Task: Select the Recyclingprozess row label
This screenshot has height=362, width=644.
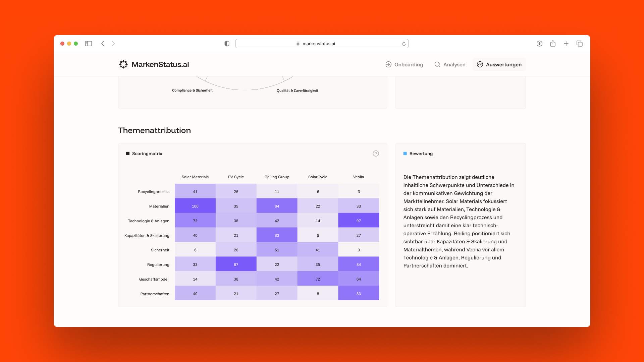Action: 154,192
